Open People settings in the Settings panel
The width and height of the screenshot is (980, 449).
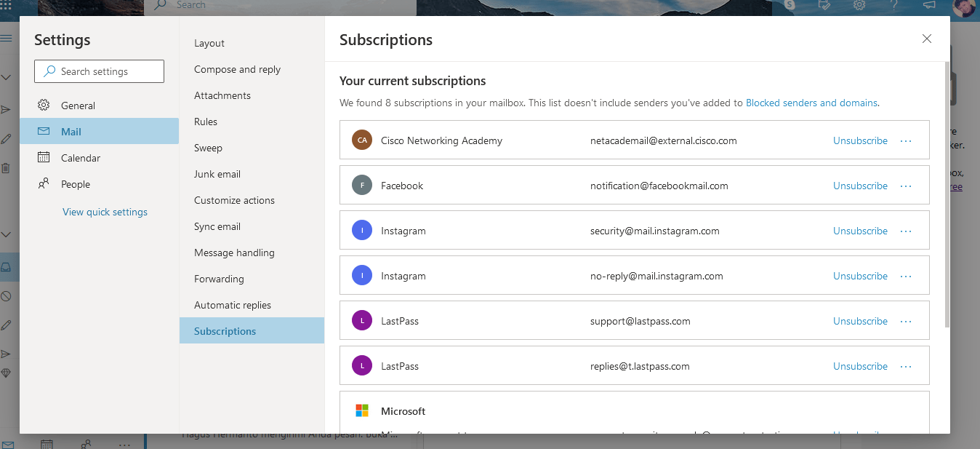tap(100, 184)
